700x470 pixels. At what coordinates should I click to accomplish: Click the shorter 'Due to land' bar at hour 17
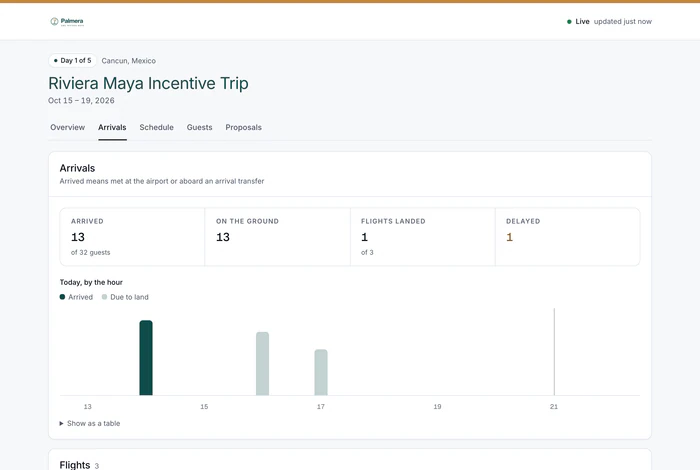pos(321,372)
